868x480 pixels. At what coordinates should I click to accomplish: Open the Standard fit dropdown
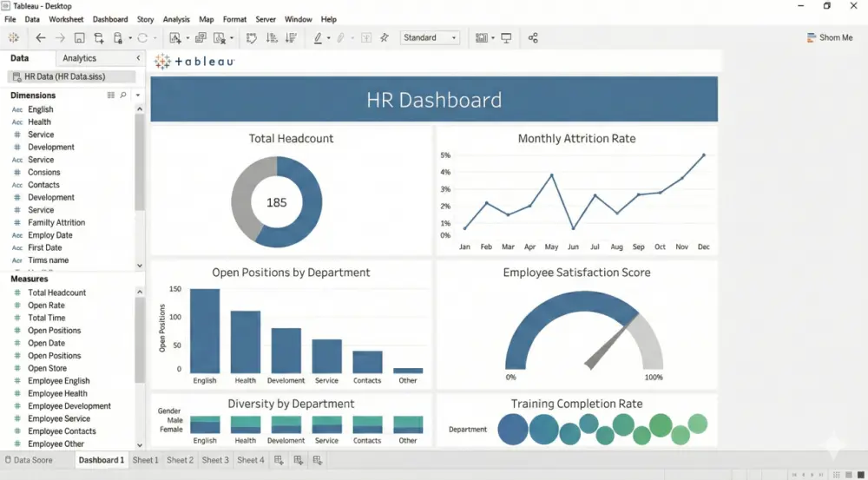pos(430,37)
